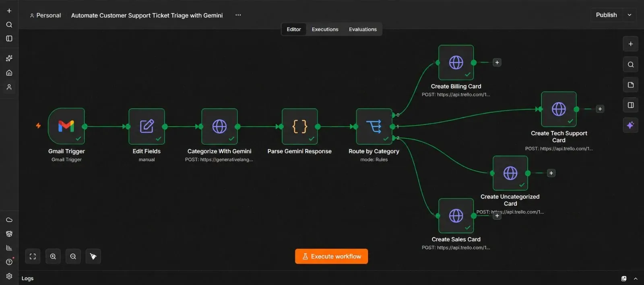Image resolution: width=644 pixels, height=285 pixels.
Task: Click the fit-to-view canvas button
Action: pos(33,256)
